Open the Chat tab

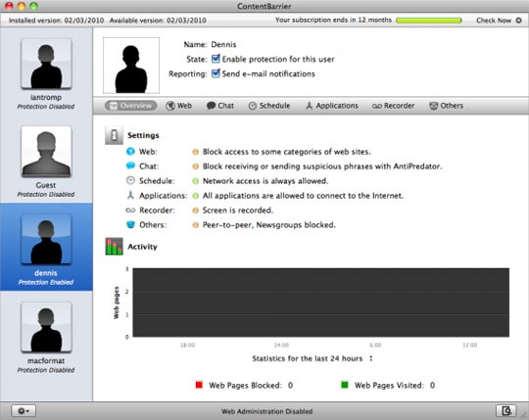[220, 106]
